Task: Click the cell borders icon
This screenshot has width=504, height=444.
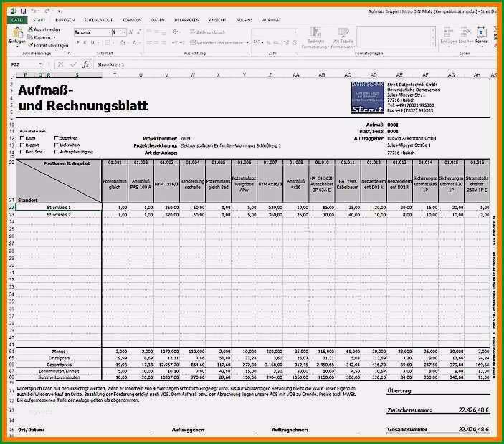Action: 108,43
